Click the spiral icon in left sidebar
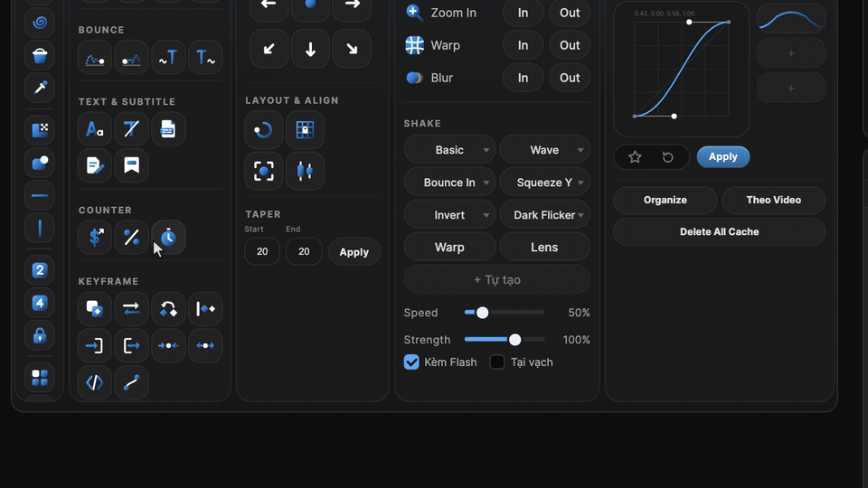 (39, 23)
